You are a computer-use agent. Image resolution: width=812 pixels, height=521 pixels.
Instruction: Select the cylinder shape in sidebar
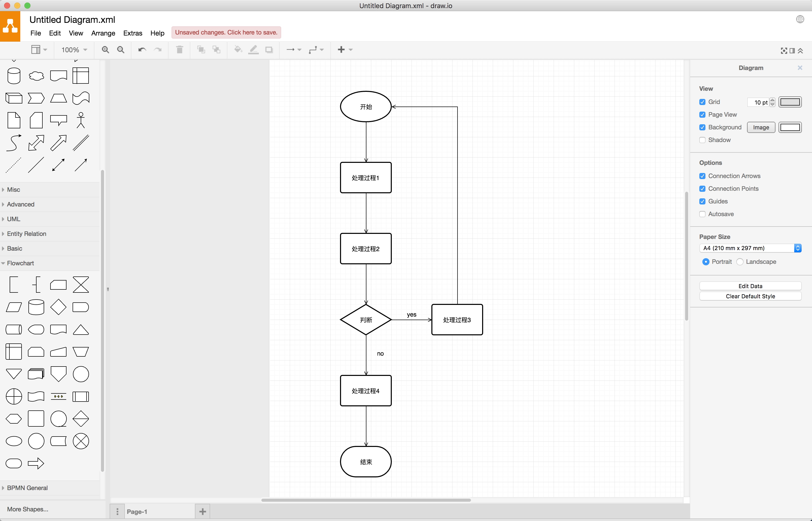14,76
